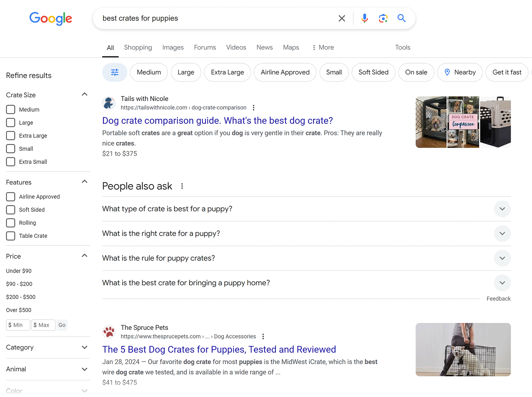Open Google Lens image search camera icon
The image size is (532, 397).
[383, 18]
